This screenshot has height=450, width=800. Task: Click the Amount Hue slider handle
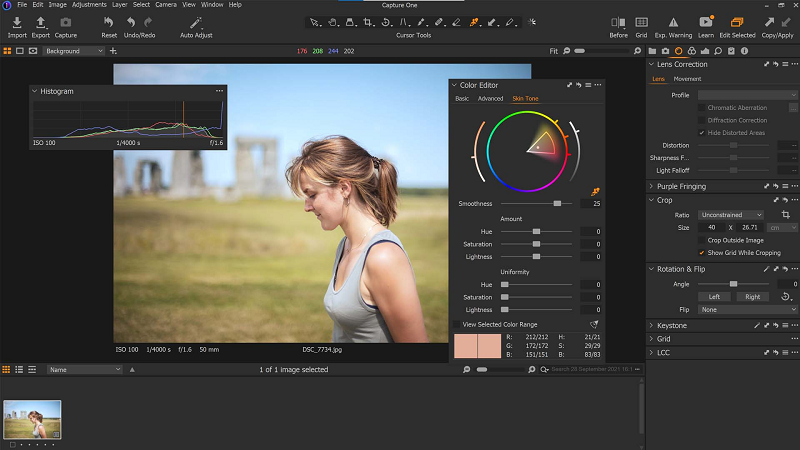pos(536,232)
